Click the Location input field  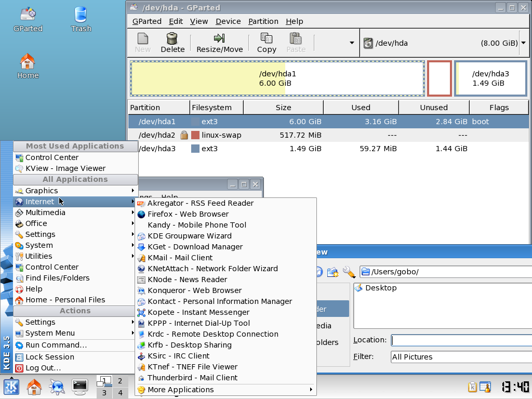[x=461, y=340]
